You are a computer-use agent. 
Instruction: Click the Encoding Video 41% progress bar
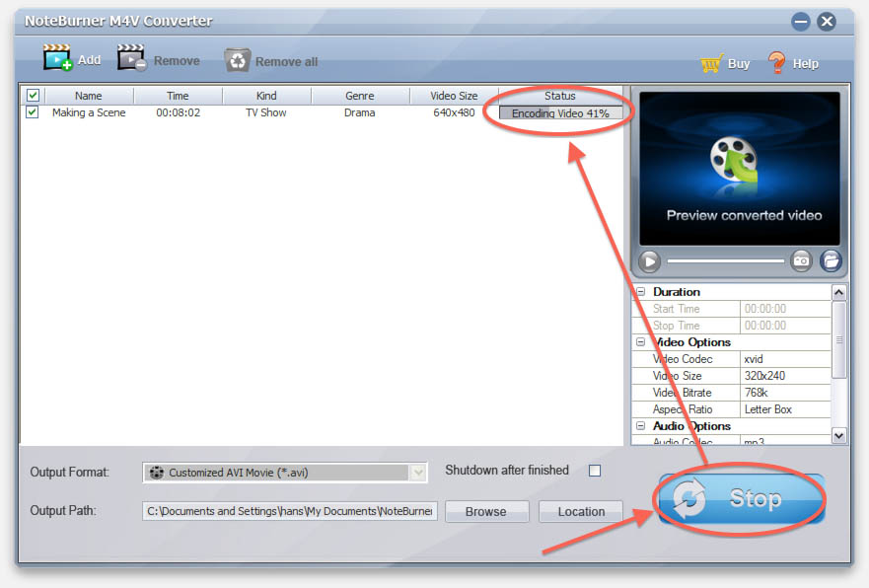(x=560, y=113)
